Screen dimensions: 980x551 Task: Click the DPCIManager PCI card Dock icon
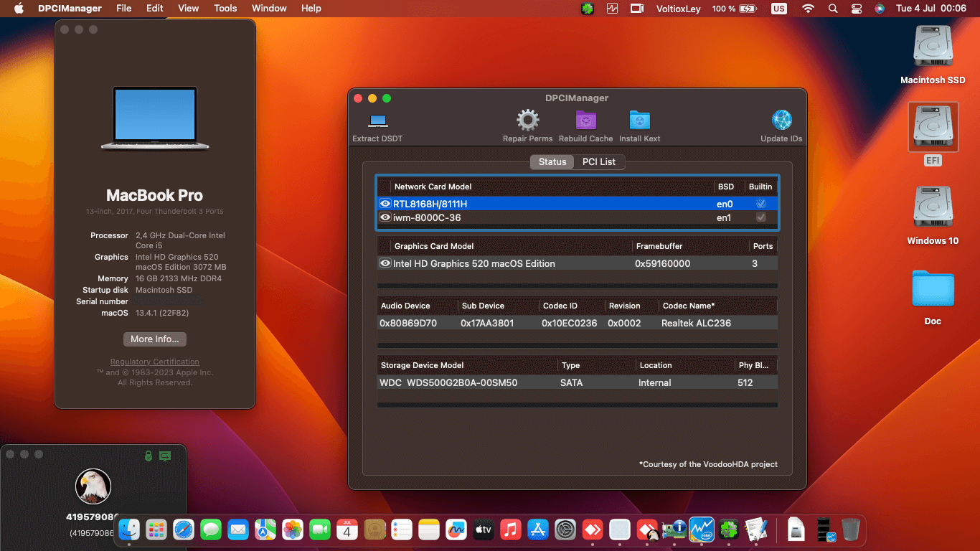click(x=674, y=530)
